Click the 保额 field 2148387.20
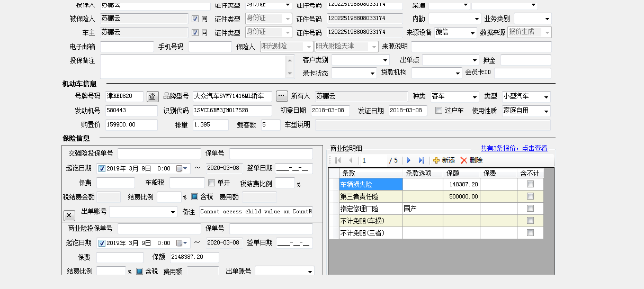Image resolution: width=644 pixels, height=289 pixels. [x=194, y=257]
